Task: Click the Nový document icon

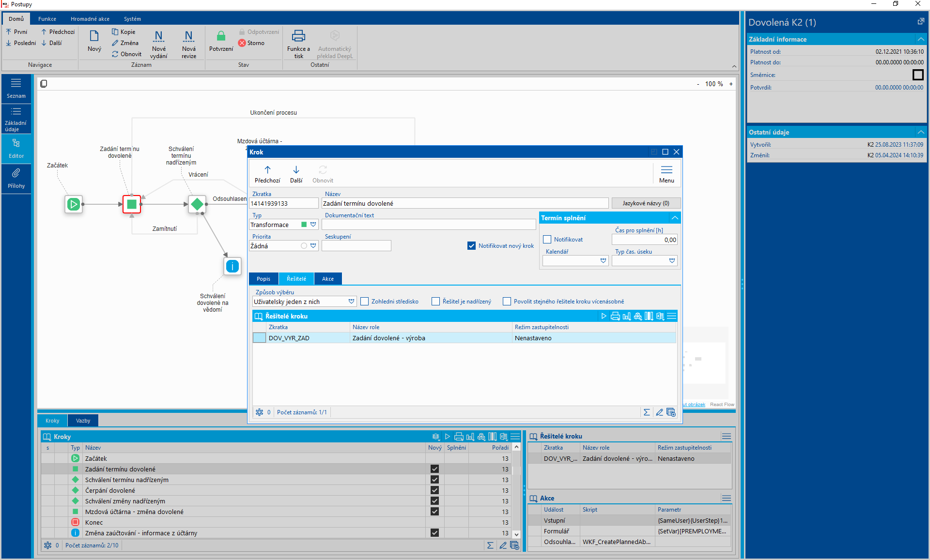Action: pos(94,36)
